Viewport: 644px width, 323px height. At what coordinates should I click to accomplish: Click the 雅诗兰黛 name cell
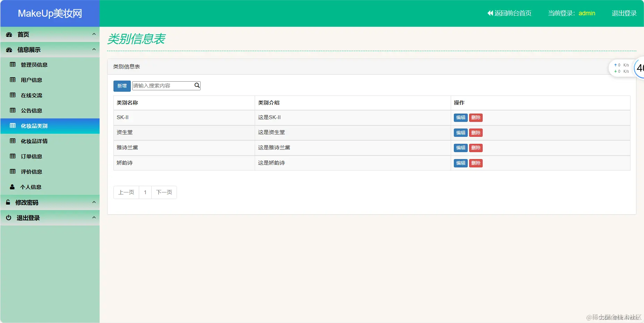184,148
